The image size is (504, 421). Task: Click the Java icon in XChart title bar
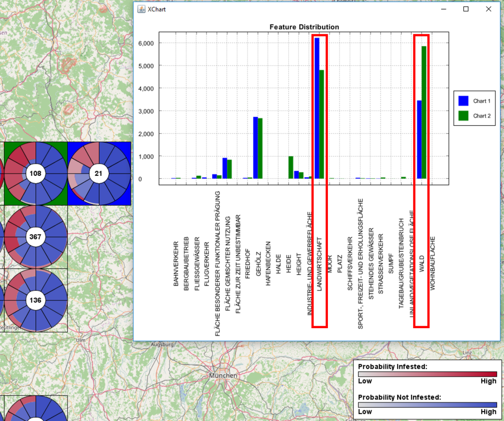pos(142,9)
